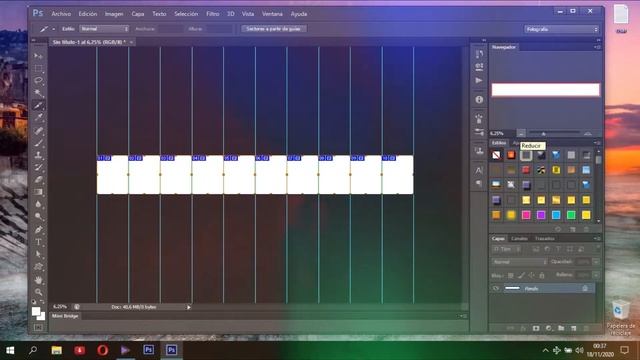The width and height of the screenshot is (640, 360).
Task: Select the Clone Stamp tool
Action: pyautogui.click(x=38, y=155)
